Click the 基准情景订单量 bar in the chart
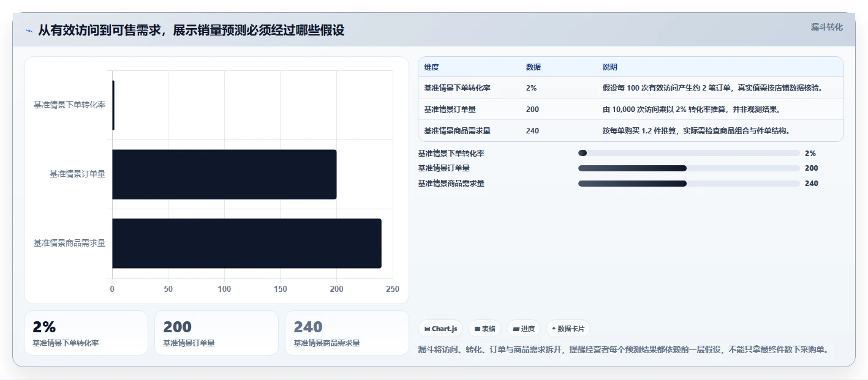Viewport: 868px width, 380px height. (224, 174)
